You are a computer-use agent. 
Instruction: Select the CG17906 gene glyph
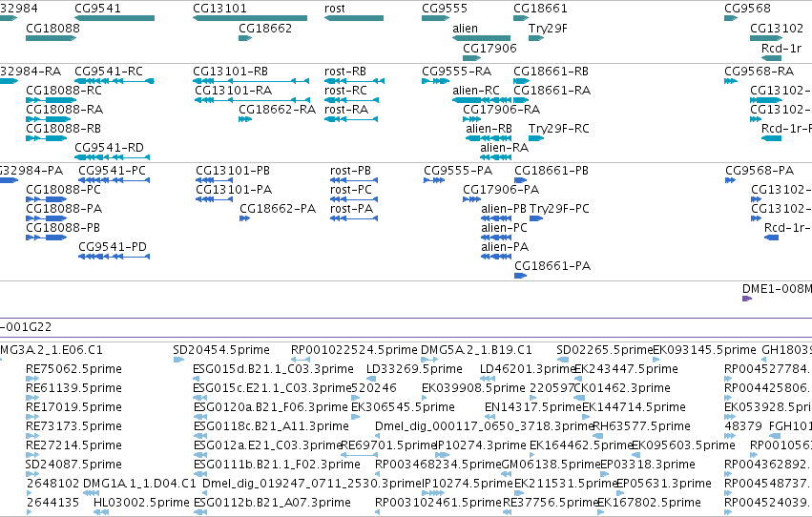tap(471, 58)
